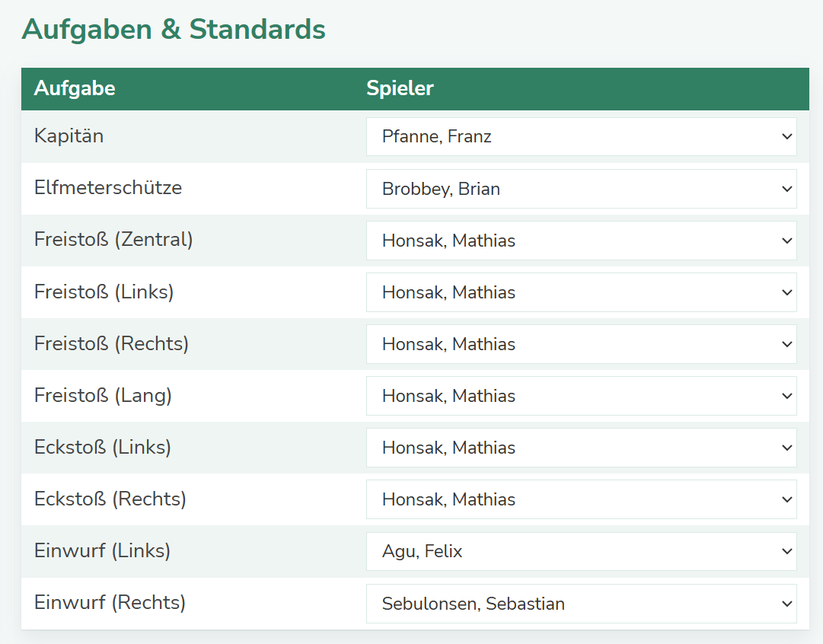Click the Aufgabe column header
The image size is (823, 644).
pyautogui.click(x=75, y=88)
